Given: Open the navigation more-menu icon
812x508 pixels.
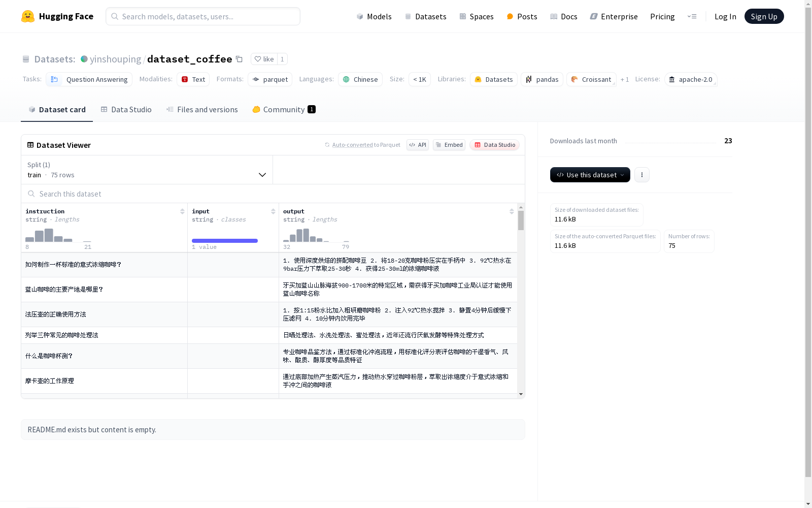Looking at the screenshot, I should [692, 16].
